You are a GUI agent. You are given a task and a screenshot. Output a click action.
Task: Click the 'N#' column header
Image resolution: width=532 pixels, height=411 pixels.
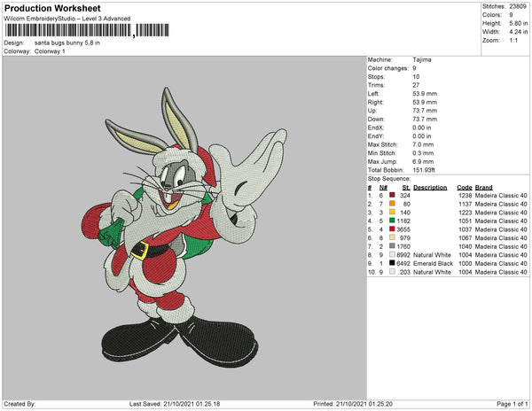[383, 188]
